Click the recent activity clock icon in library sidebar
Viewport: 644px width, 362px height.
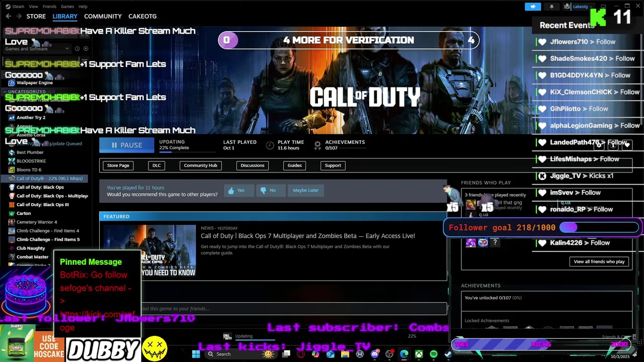pos(77,49)
